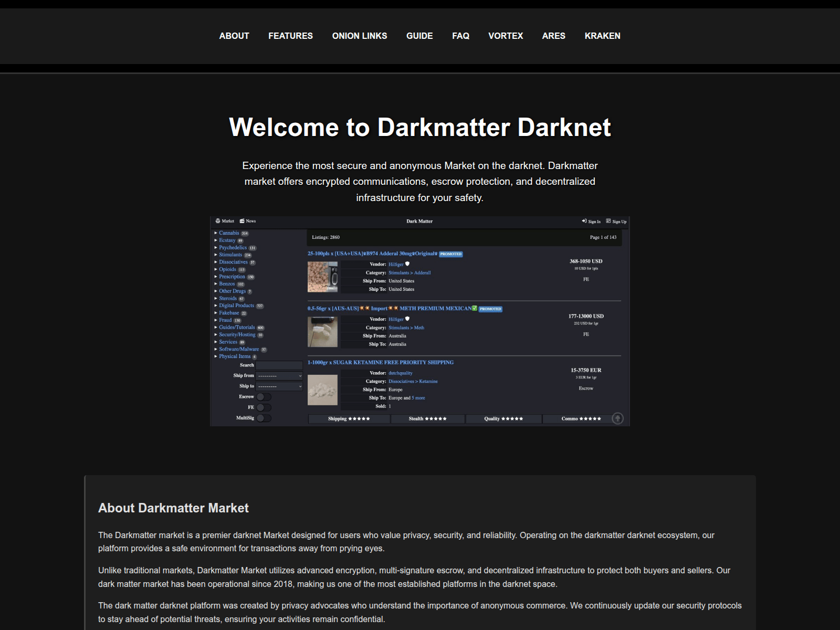This screenshot has width=840, height=630.
Task: Expand the Ecstasy category arrow
Action: [x=216, y=240]
